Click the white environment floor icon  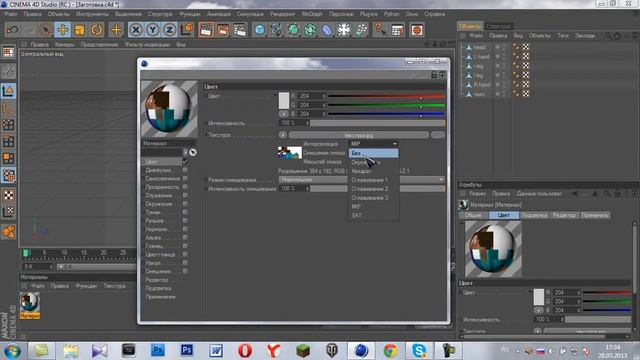pyautogui.click(x=344, y=30)
